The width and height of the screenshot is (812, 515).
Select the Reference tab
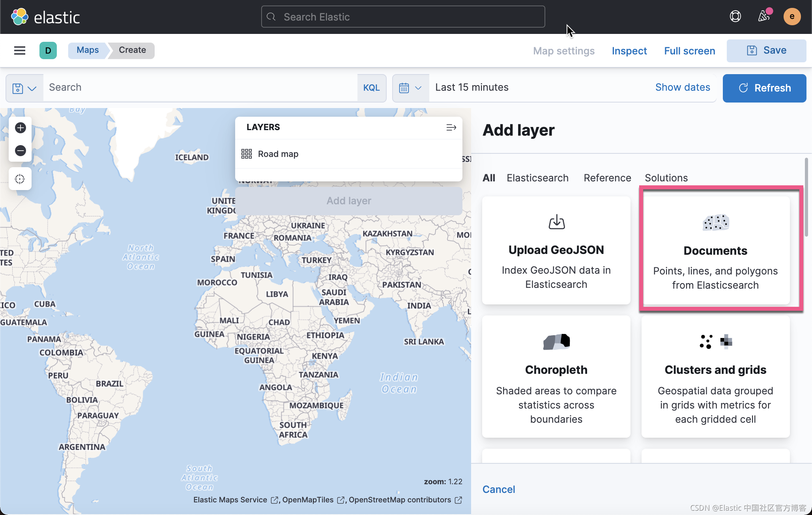click(x=607, y=178)
